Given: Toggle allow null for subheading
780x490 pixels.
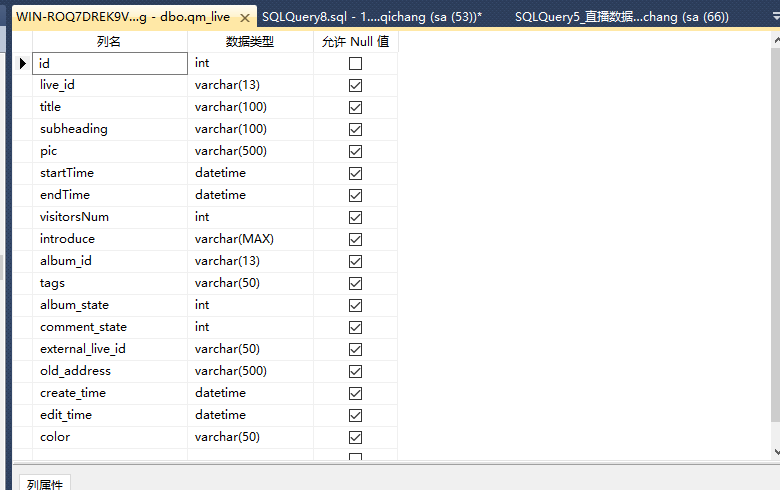Looking at the screenshot, I should 355,129.
